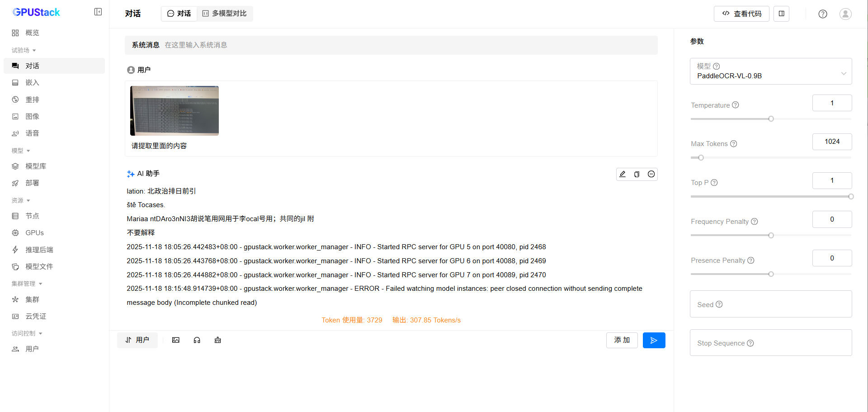The height and width of the screenshot is (412, 868).
Task: Collapse the 试验场 section
Action: 24,50
